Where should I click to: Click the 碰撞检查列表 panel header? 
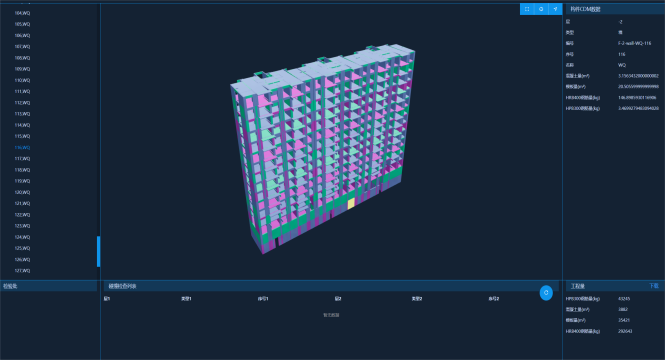tap(123, 286)
